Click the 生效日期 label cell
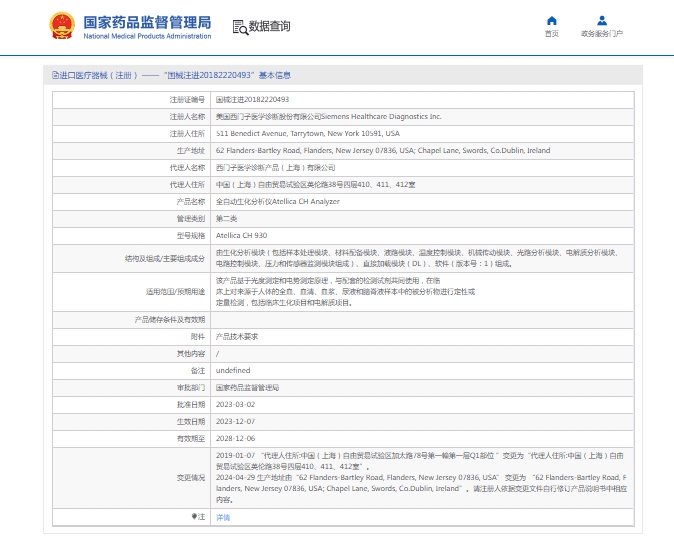Image resolution: width=674 pixels, height=540 pixels. (x=132, y=421)
